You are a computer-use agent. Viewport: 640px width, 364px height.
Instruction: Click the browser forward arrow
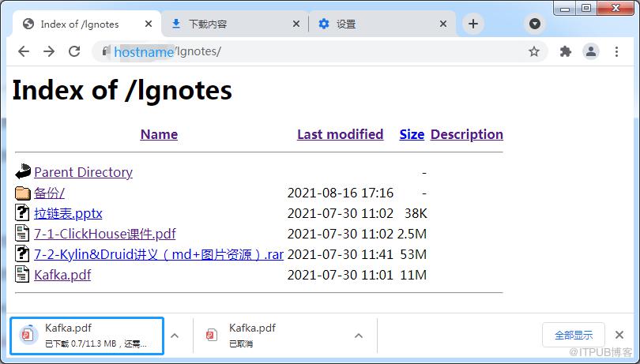(49, 51)
